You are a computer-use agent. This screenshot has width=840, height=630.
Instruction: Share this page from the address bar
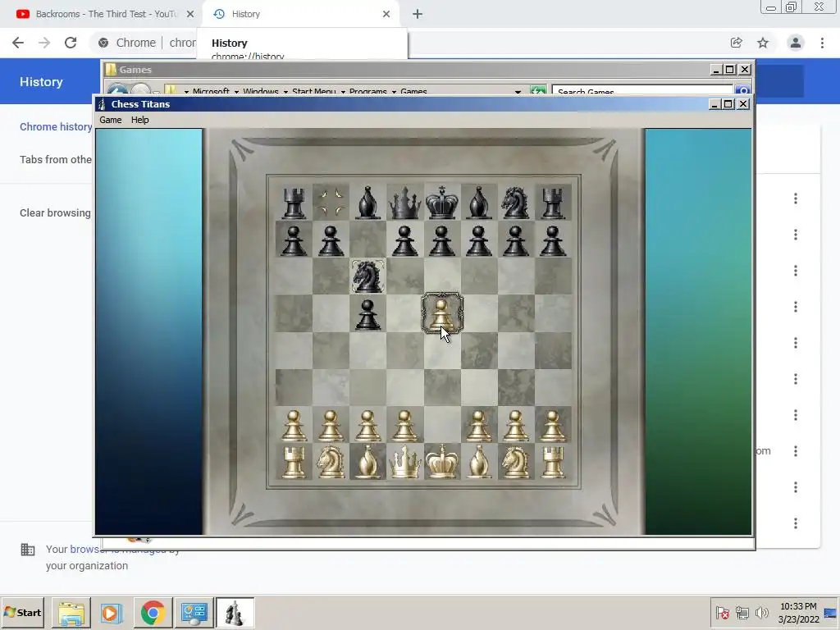[736, 43]
